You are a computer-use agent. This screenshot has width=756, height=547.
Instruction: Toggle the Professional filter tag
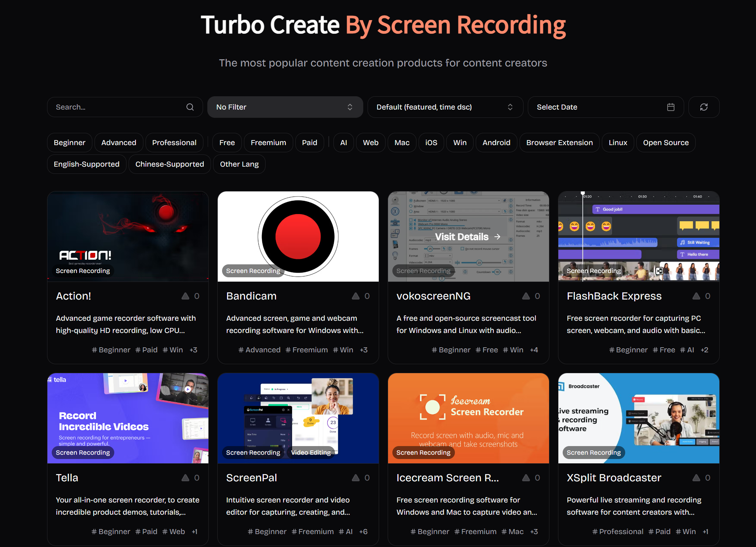coord(174,143)
